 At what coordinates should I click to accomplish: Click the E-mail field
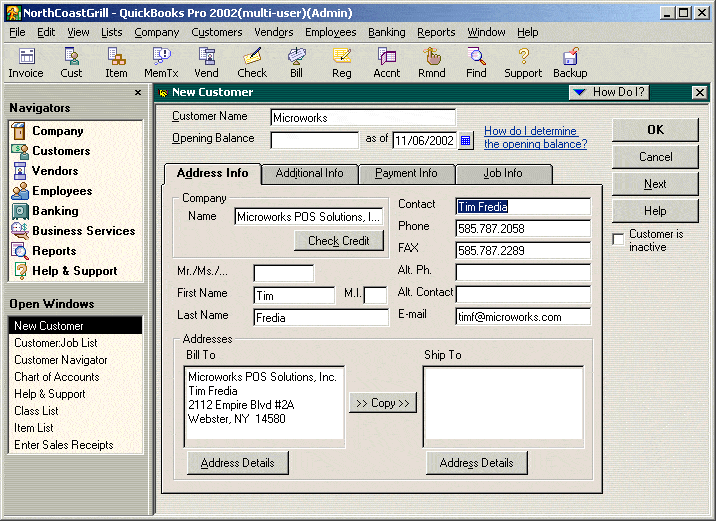(x=523, y=316)
